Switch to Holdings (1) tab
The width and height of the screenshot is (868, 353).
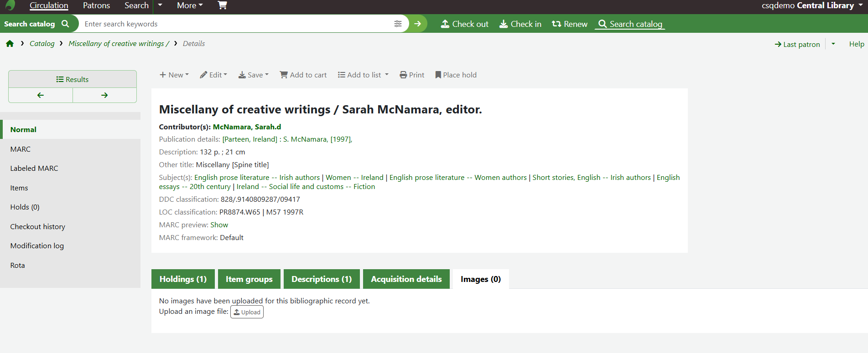pyautogui.click(x=183, y=279)
